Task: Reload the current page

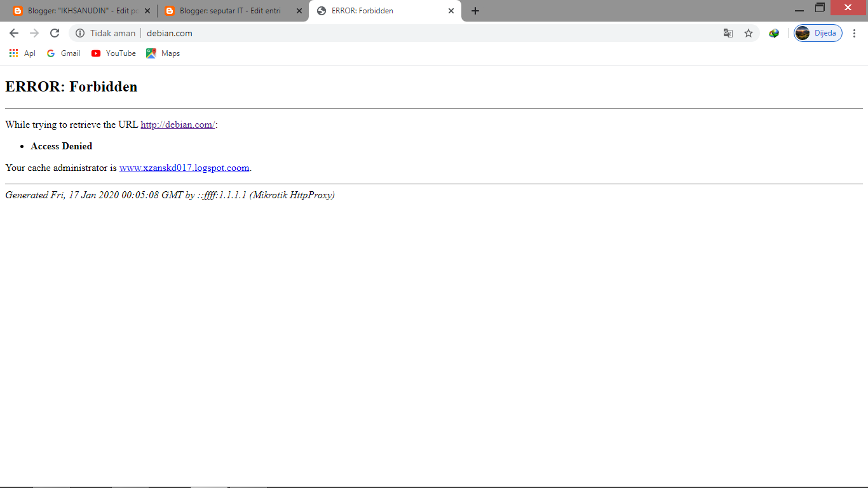Action: (55, 33)
